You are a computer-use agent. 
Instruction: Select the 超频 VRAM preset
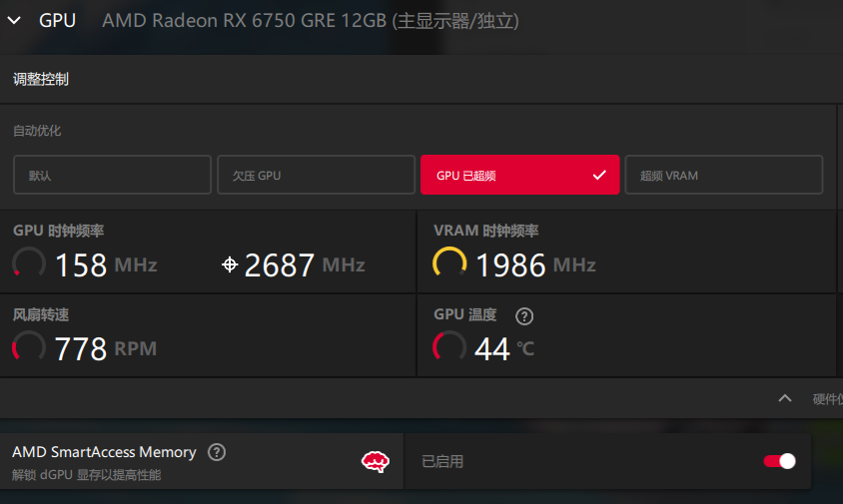point(724,175)
